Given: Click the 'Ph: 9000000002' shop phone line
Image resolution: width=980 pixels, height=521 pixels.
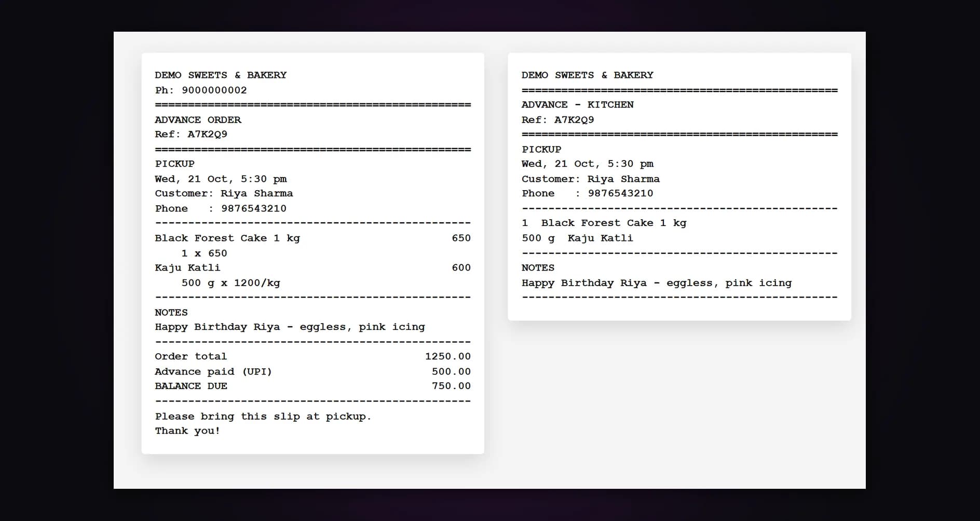Looking at the screenshot, I should [201, 90].
